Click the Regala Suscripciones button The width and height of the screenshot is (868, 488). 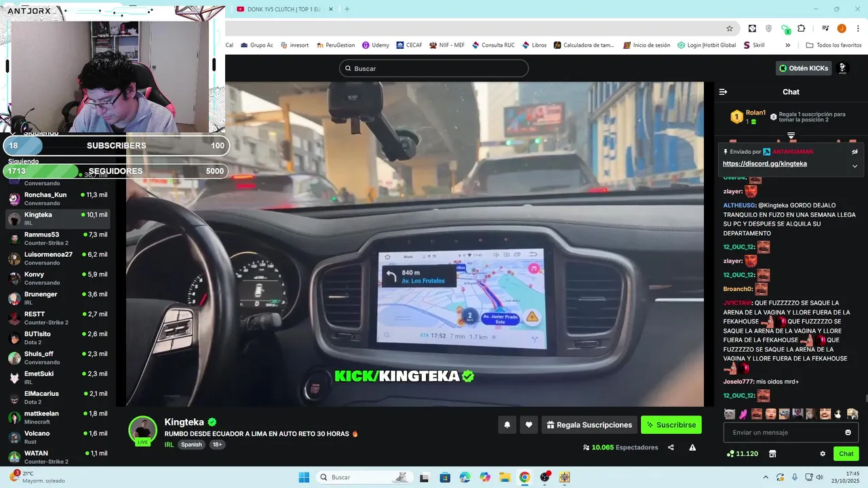[x=589, y=425]
